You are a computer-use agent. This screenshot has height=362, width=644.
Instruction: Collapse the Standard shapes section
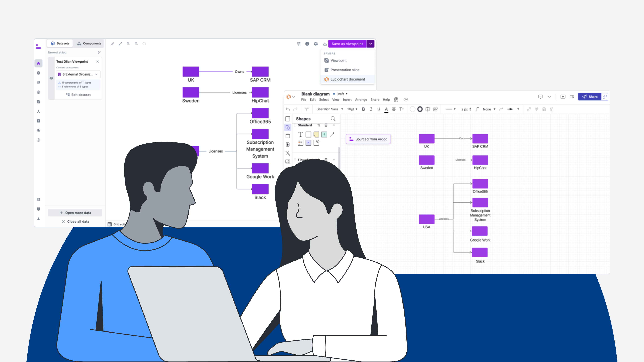(x=334, y=125)
